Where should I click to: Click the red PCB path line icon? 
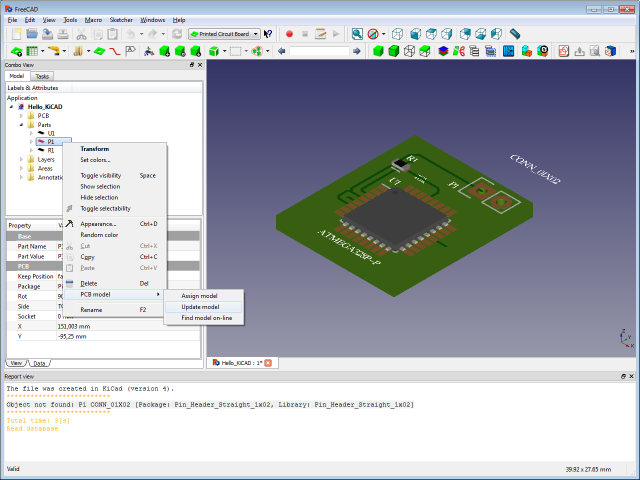click(115, 51)
